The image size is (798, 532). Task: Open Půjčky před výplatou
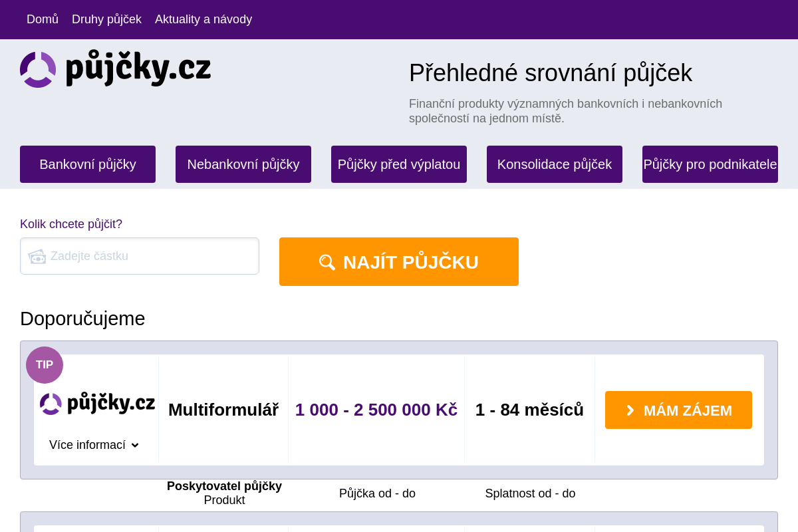point(399,164)
